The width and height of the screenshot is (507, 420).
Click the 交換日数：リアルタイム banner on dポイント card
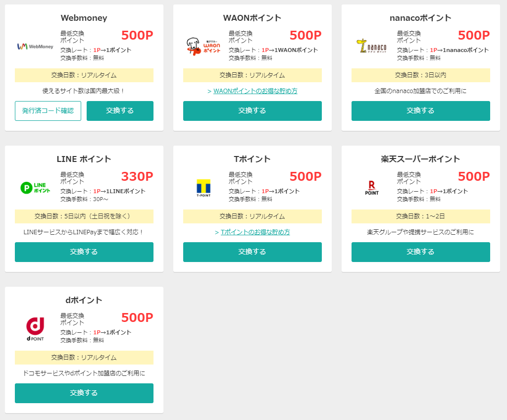(84, 357)
